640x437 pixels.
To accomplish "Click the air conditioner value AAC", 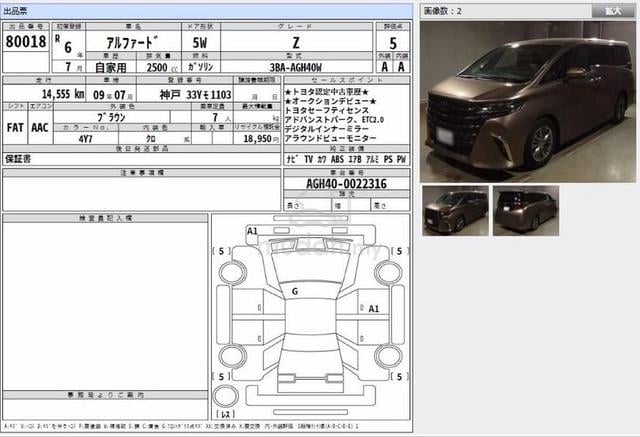I will click(40, 128).
